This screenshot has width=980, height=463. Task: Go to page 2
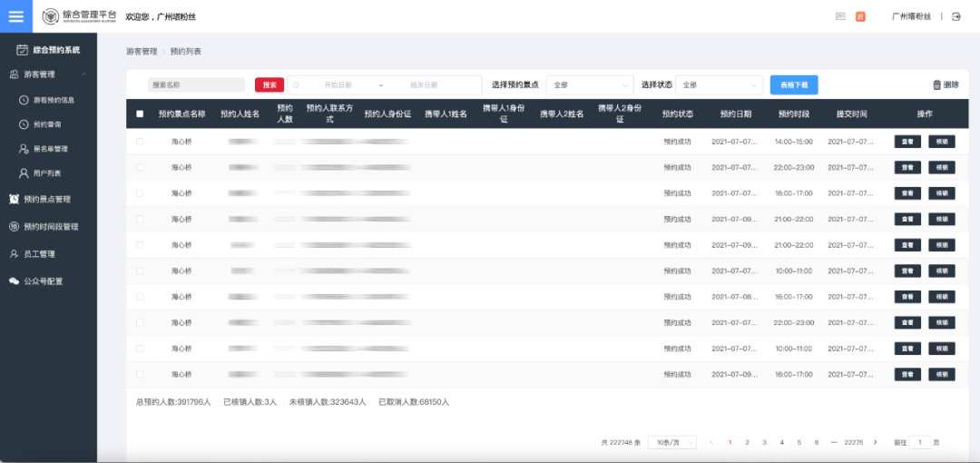tap(747, 442)
